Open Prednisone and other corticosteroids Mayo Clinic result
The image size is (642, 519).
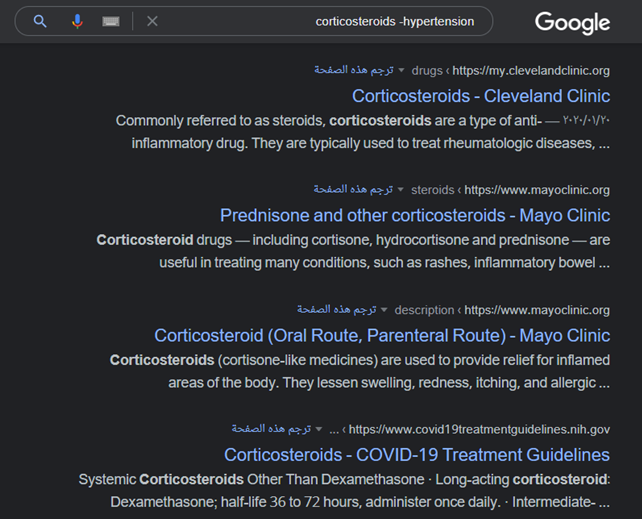[x=414, y=215]
